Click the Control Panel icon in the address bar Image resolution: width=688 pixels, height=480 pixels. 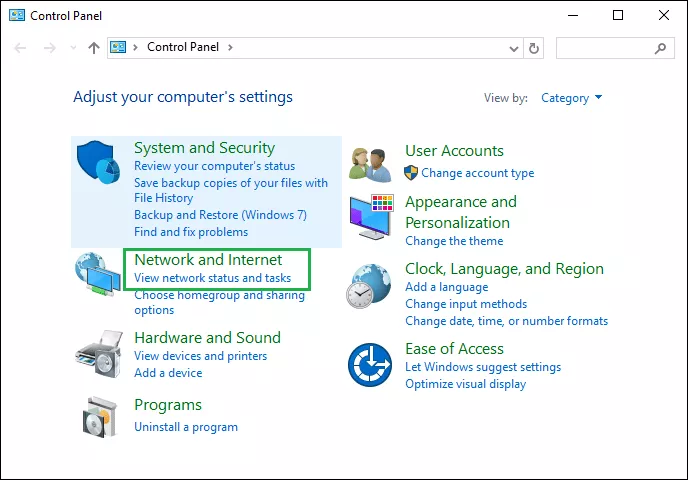[x=118, y=47]
